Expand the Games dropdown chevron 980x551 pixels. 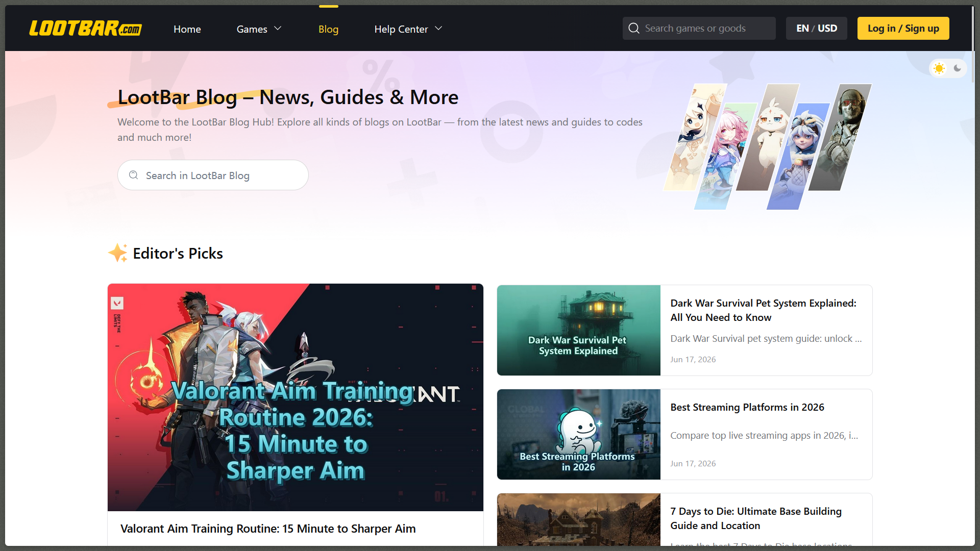(278, 29)
